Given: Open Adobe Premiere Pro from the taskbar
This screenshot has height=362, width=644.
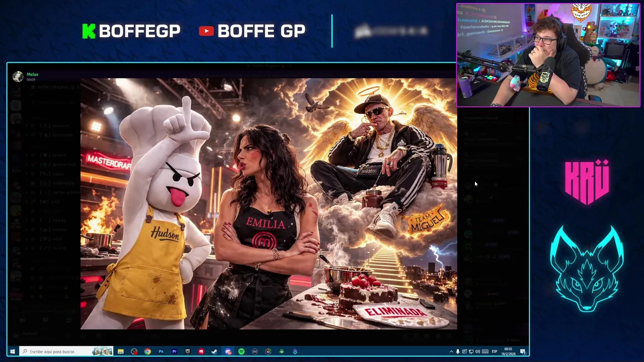Looking at the screenshot, I should (x=174, y=351).
